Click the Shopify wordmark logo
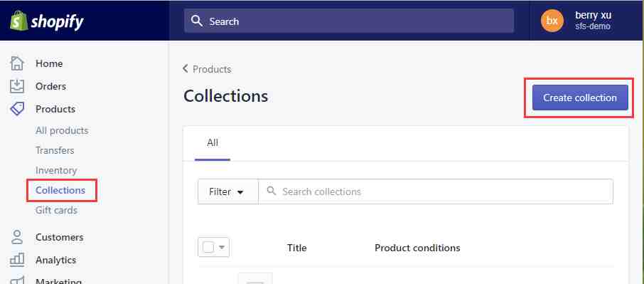 coord(57,21)
